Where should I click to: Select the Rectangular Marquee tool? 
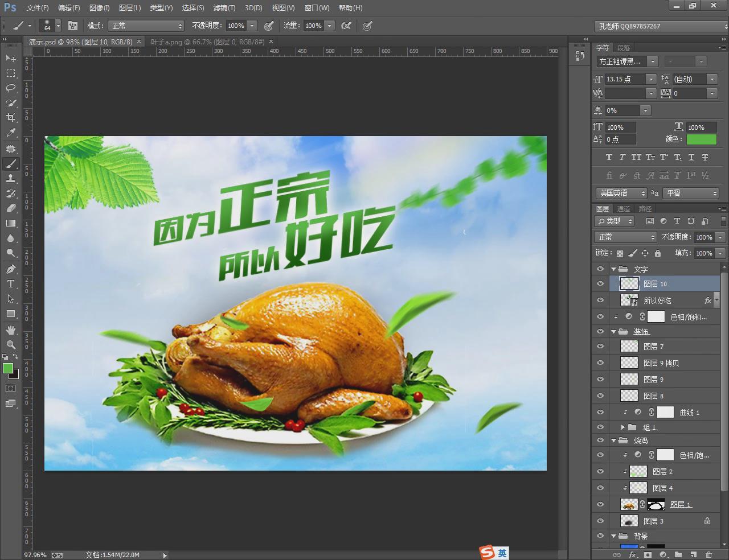coord(11,73)
